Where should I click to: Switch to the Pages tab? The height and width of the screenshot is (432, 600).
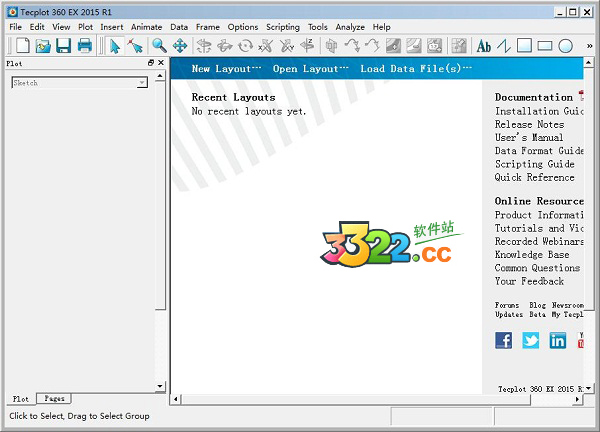54,399
